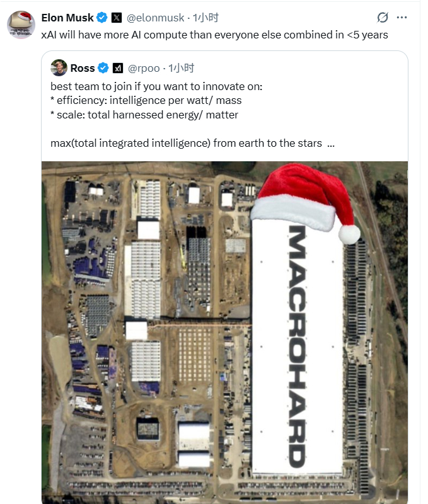Click Ross's small profile avatar
The height and width of the screenshot is (504, 428).
(x=59, y=67)
